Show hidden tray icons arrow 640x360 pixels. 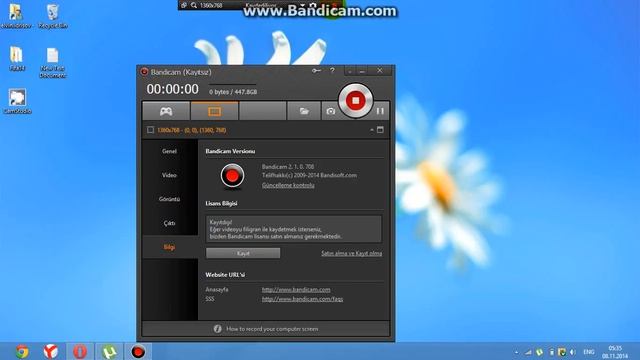517,352
